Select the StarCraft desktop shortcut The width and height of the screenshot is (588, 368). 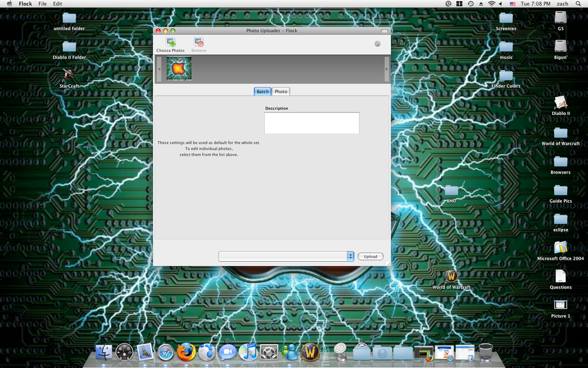coord(69,78)
